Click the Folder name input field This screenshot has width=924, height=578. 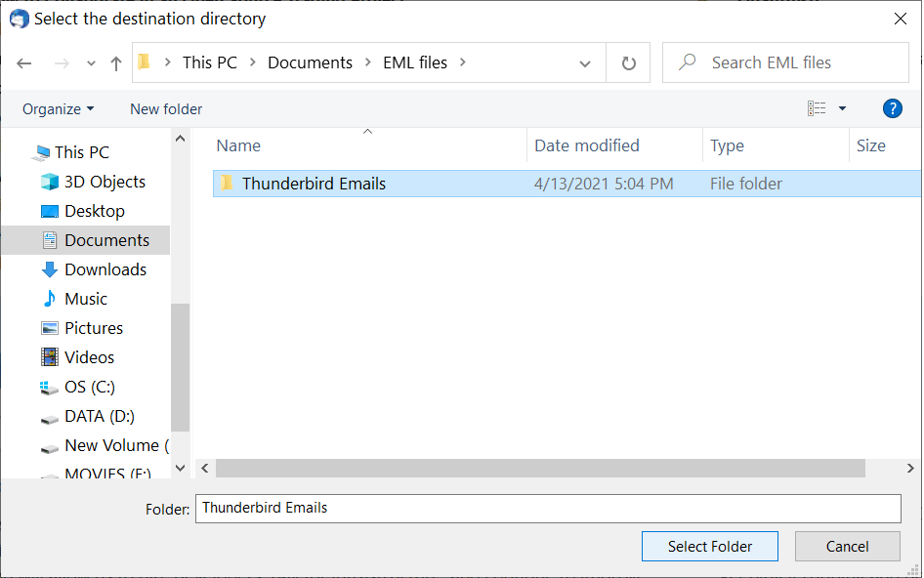(x=547, y=508)
